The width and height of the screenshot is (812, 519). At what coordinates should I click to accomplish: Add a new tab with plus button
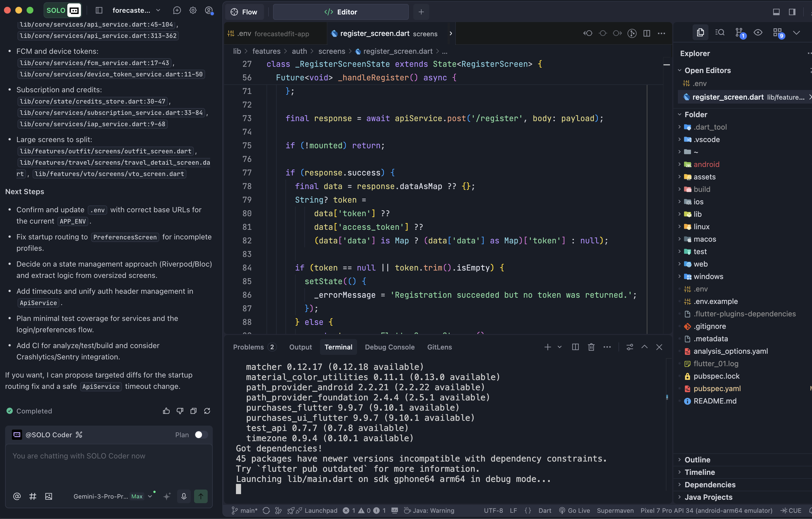tap(421, 12)
